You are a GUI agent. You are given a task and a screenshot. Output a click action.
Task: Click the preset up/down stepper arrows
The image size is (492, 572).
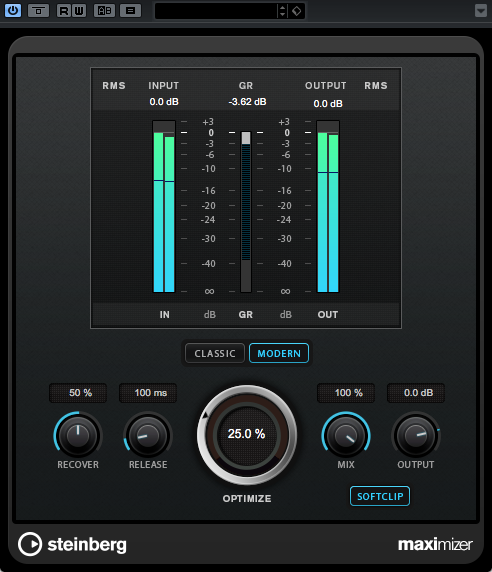(282, 11)
